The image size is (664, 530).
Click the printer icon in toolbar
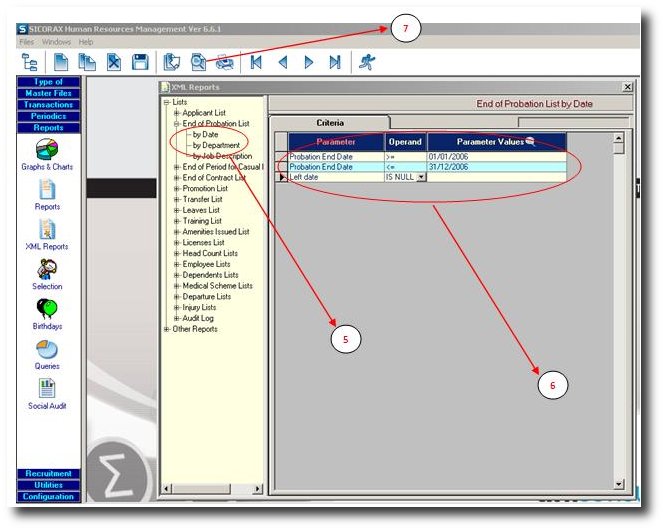click(225, 62)
